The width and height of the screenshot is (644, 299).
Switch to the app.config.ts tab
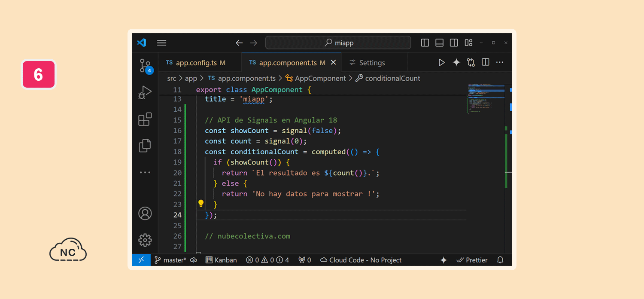200,63
